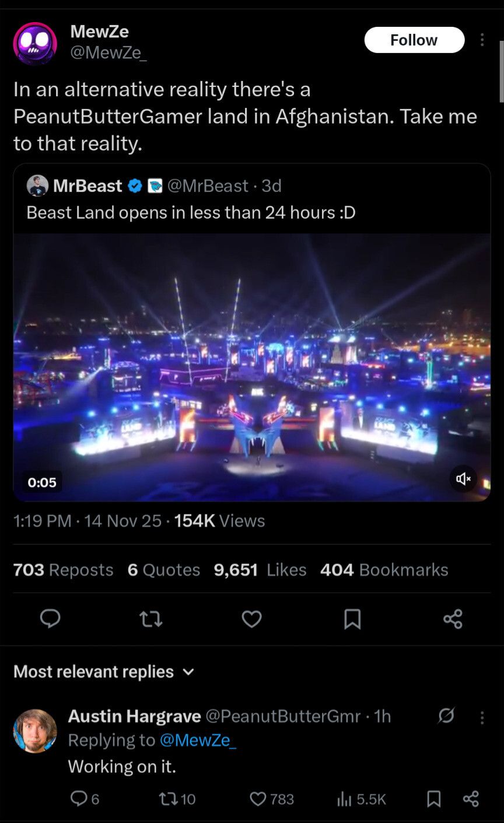Play the Beast Land video thumbnail
Screen dimensions: 504x823
252,367
